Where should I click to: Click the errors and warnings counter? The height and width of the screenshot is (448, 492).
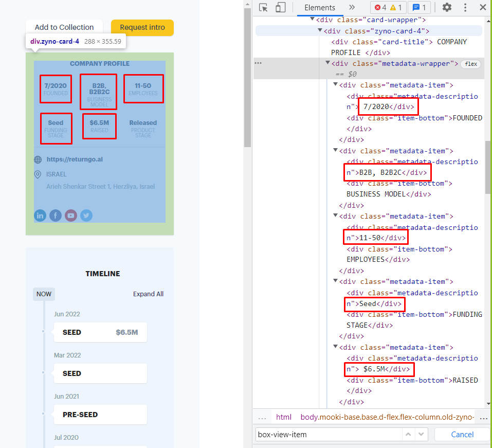(388, 8)
